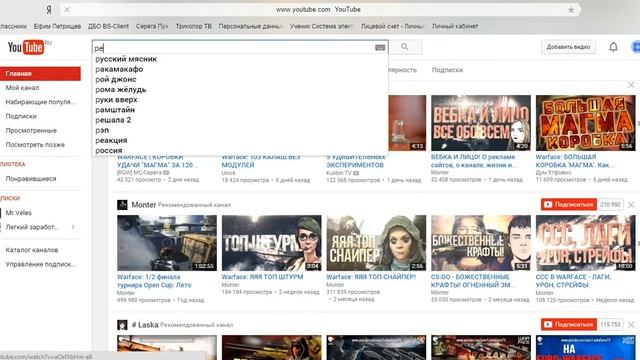Dismiss the Monter recommended channel row

pos(631,204)
